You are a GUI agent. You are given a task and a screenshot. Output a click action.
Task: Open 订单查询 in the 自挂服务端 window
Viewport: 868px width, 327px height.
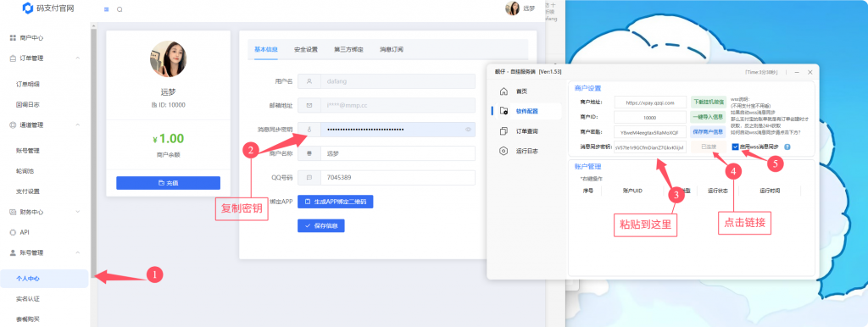527,131
